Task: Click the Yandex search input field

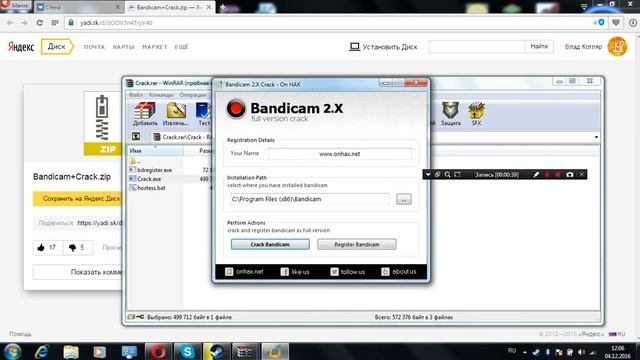Action: 476,47
